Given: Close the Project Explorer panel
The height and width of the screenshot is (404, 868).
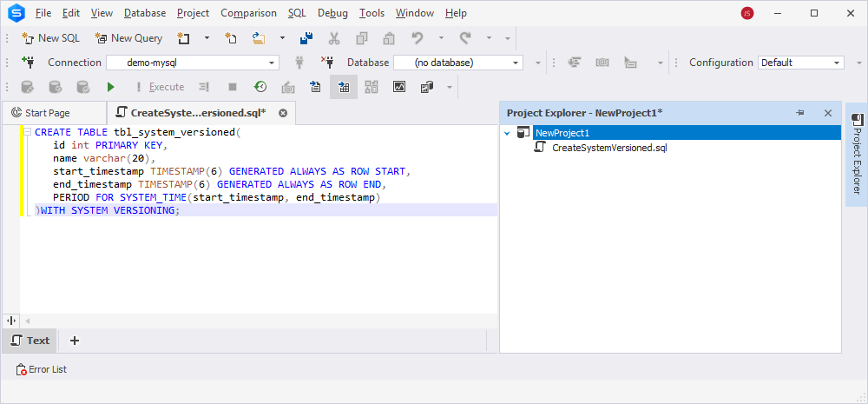Looking at the screenshot, I should (x=828, y=113).
